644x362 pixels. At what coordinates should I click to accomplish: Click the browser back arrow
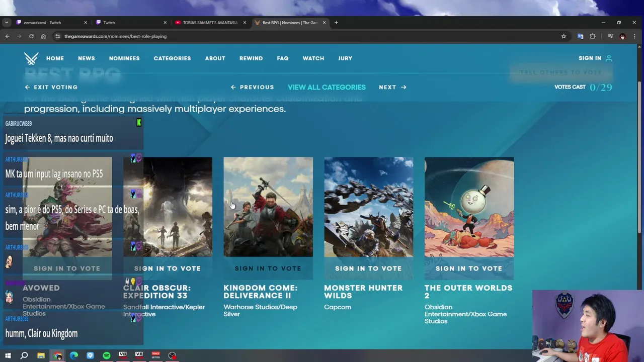7,36
